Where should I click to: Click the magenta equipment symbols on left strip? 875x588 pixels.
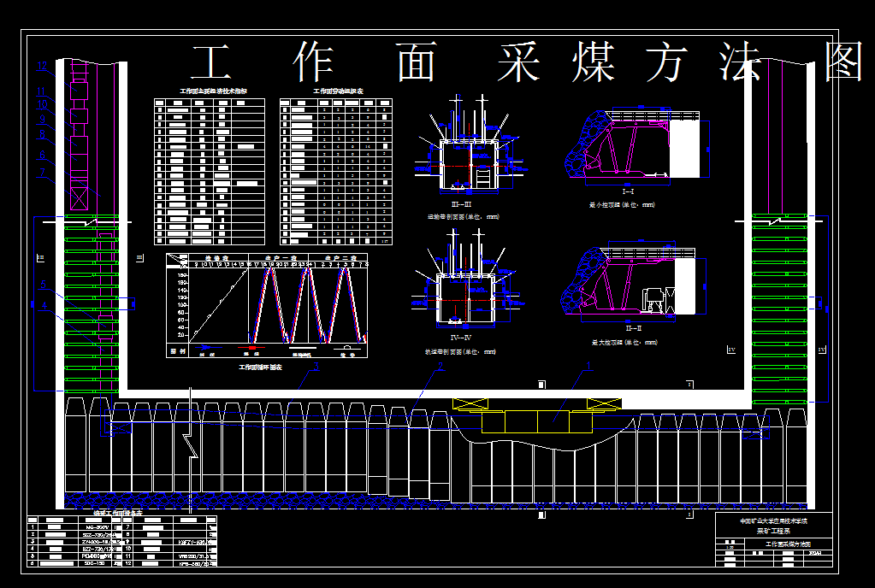(79, 128)
